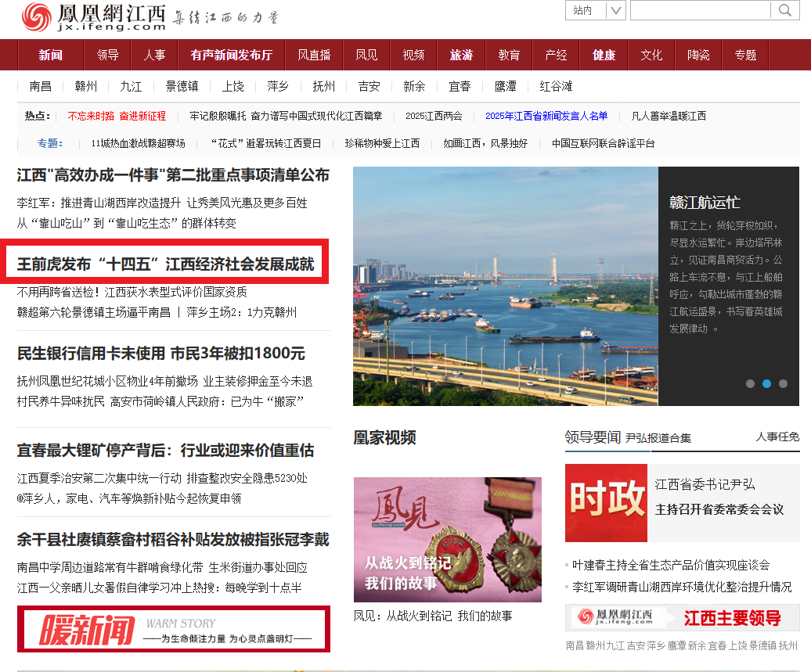Image resolution: width=811 pixels, height=672 pixels.
Task: Open 有声新闻发布厅 in navigation bar
Action: point(231,55)
